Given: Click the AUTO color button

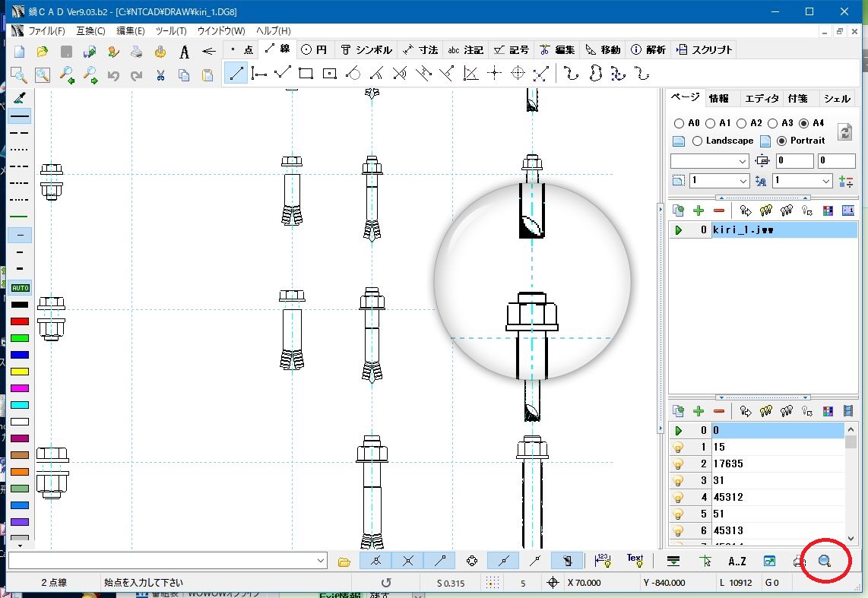Looking at the screenshot, I should click(20, 288).
